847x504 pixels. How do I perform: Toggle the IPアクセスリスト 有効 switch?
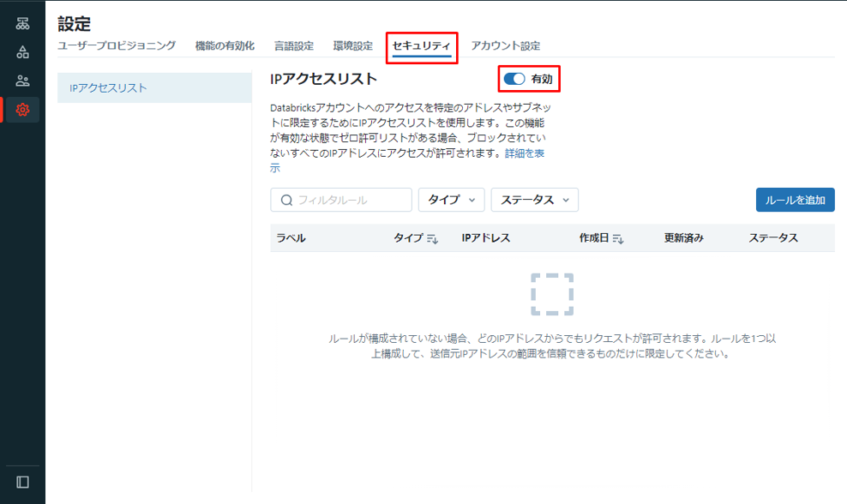tap(514, 79)
